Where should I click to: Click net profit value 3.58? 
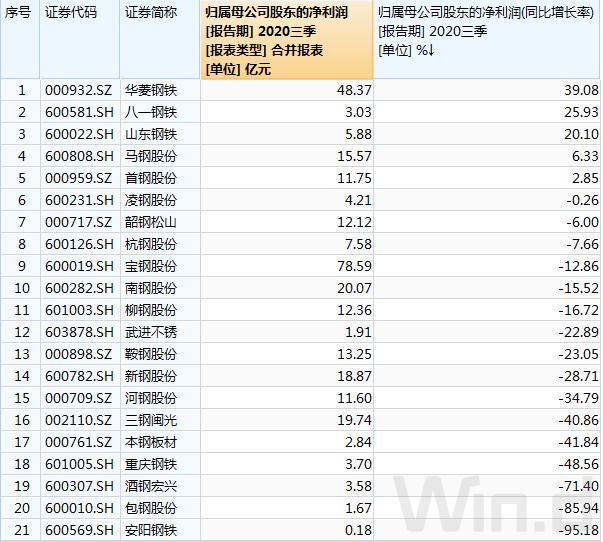358,486
